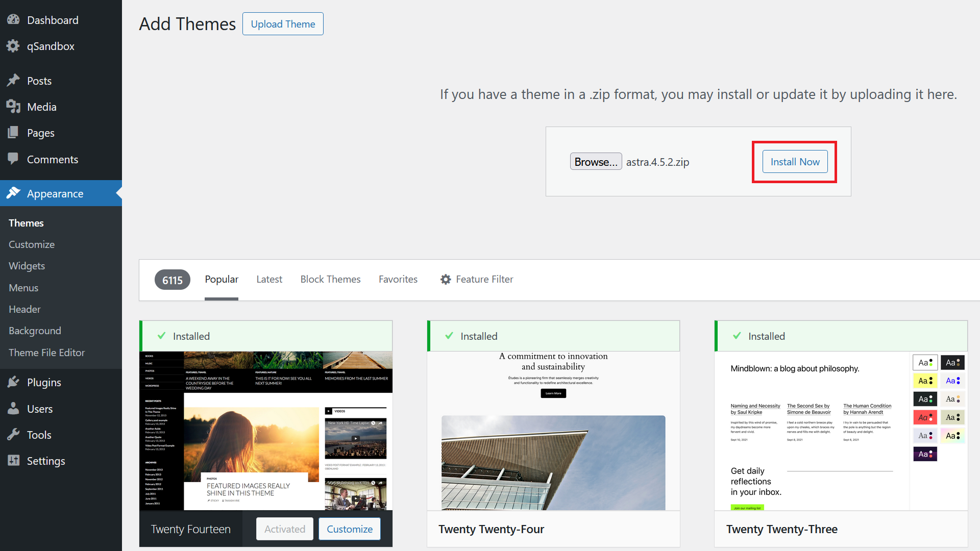This screenshot has width=980, height=551.
Task: Click the Users person icon
Action: [13, 409]
